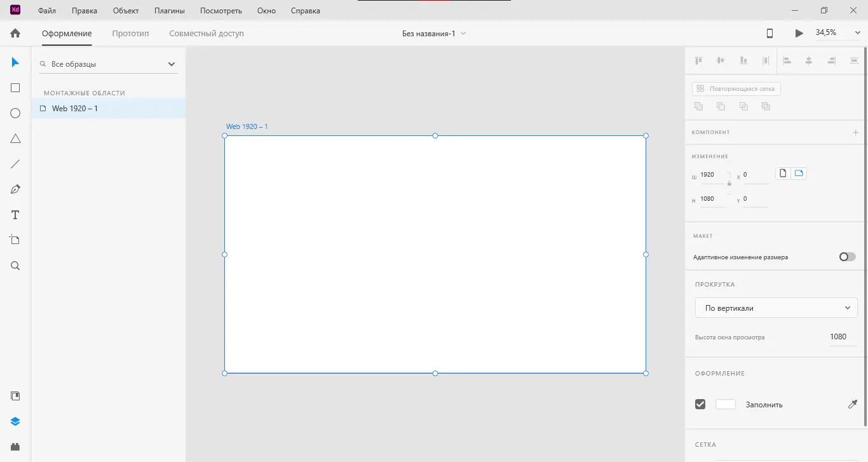Edit the Y position field
This screenshot has height=462, width=868.
click(x=756, y=199)
